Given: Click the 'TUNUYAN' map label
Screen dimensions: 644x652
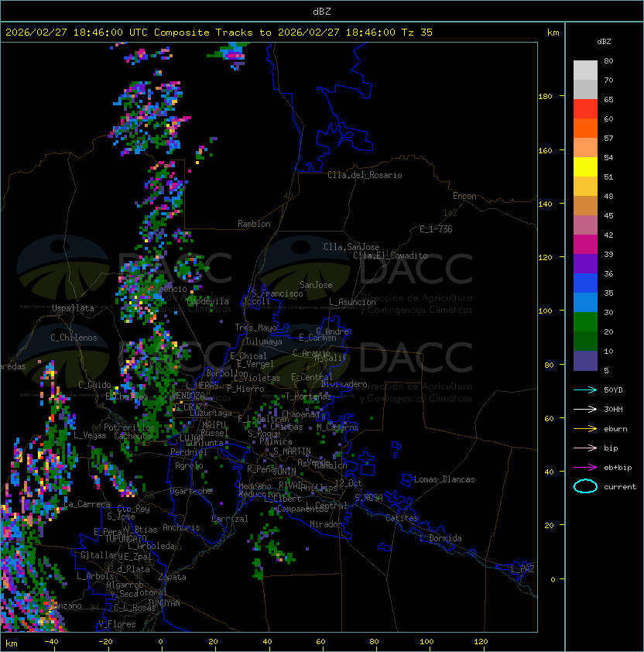Looking at the screenshot, I should pyautogui.click(x=164, y=603).
